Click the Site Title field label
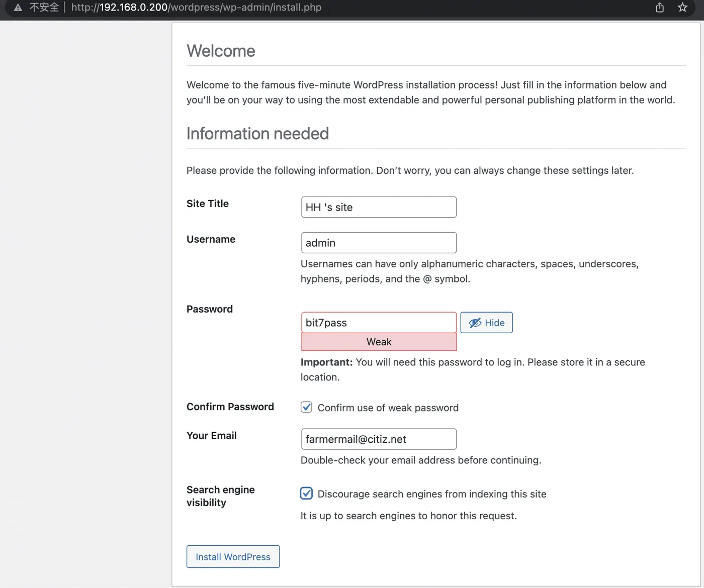Viewport: 704px width, 588px height. [208, 204]
